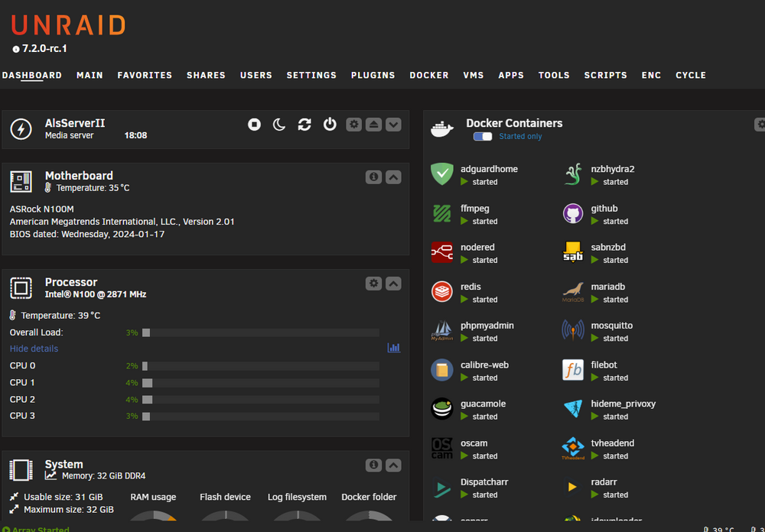Collapse the System panel

point(393,465)
